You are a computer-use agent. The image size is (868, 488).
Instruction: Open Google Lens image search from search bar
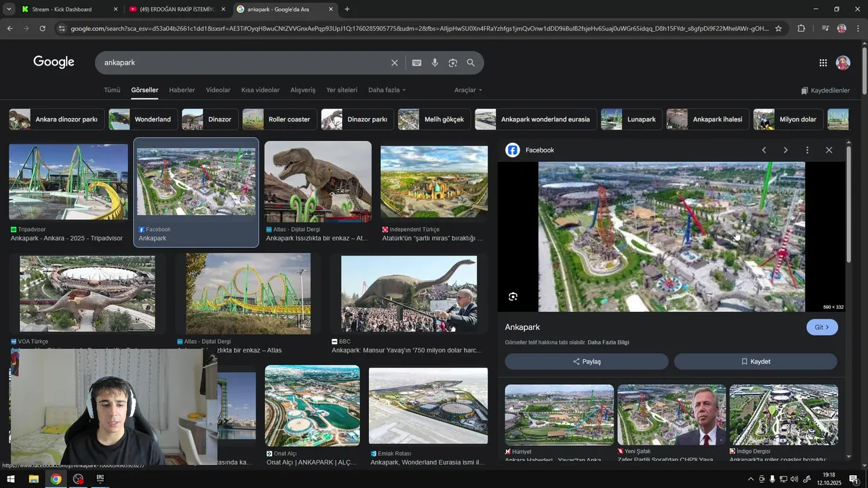click(x=452, y=62)
